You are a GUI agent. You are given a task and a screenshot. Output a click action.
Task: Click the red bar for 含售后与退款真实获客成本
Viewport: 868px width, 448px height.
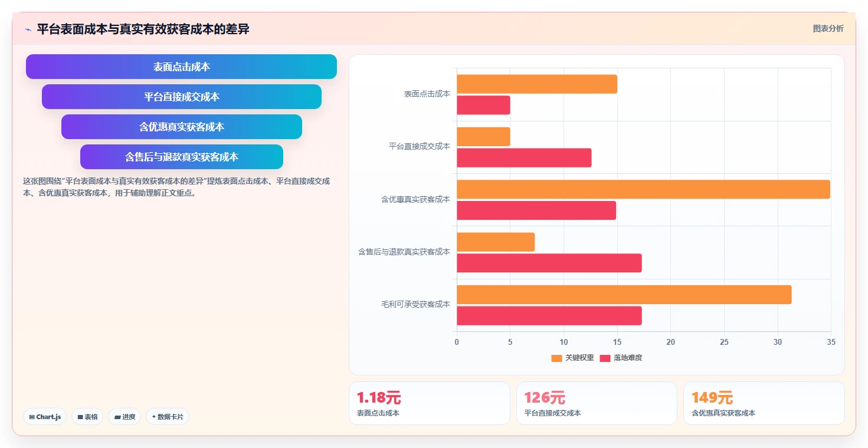tap(549, 263)
